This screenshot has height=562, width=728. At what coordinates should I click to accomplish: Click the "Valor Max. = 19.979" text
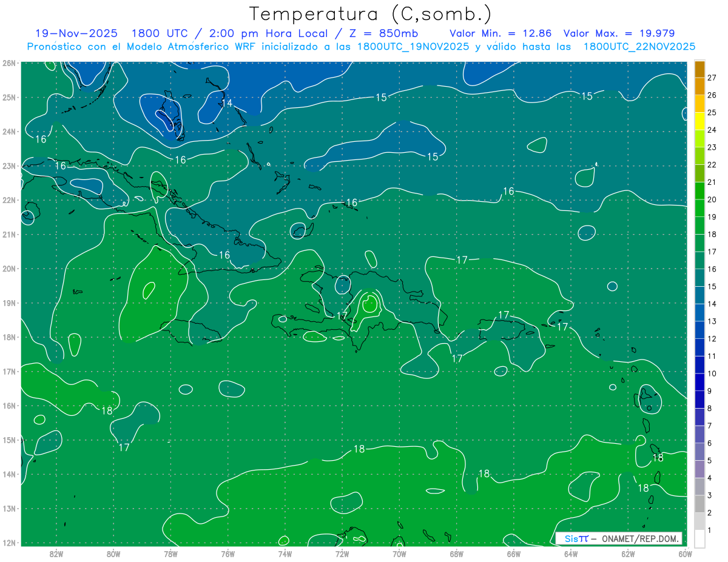619,33
